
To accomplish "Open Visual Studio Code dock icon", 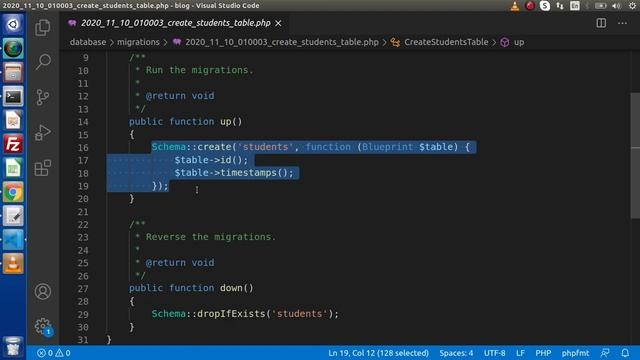I will (13, 240).
